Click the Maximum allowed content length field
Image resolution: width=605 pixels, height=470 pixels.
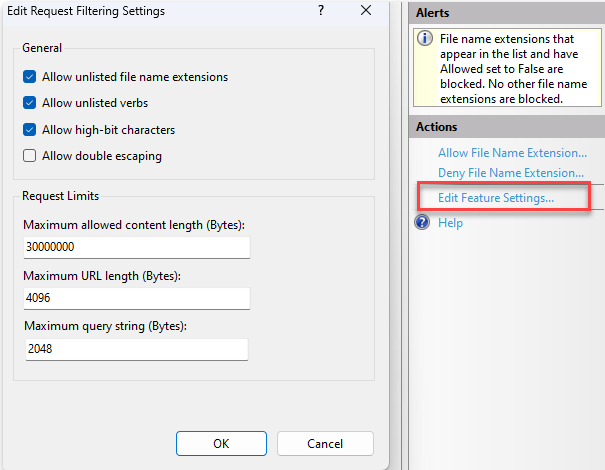(136, 247)
